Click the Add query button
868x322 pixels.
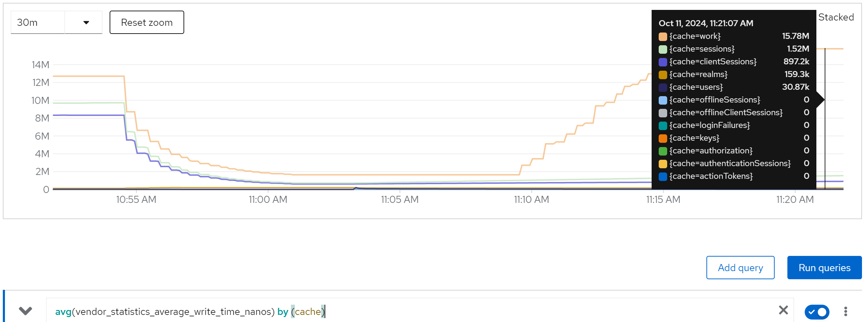(740, 268)
